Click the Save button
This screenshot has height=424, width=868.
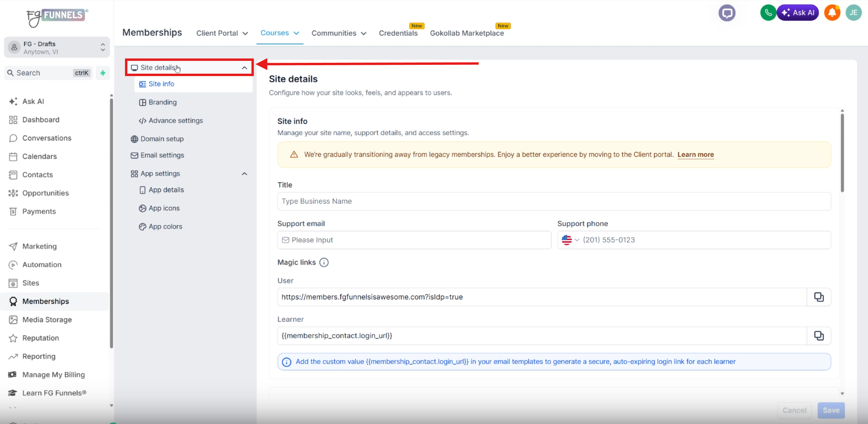(831, 410)
